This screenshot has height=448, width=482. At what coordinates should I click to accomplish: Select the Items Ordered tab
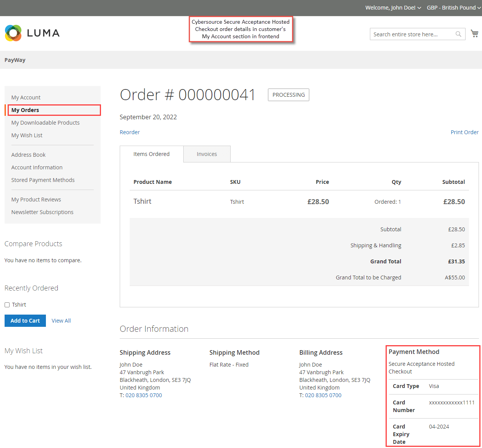click(151, 154)
